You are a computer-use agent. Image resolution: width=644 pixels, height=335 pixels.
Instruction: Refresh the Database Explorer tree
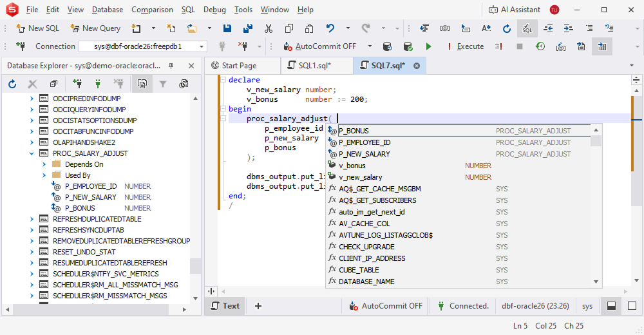[12, 84]
